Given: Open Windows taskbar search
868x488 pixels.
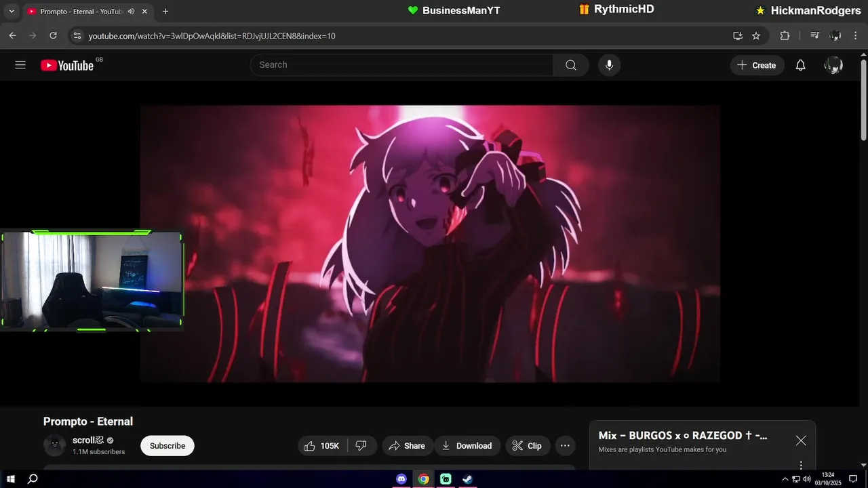Looking at the screenshot, I should (x=33, y=479).
